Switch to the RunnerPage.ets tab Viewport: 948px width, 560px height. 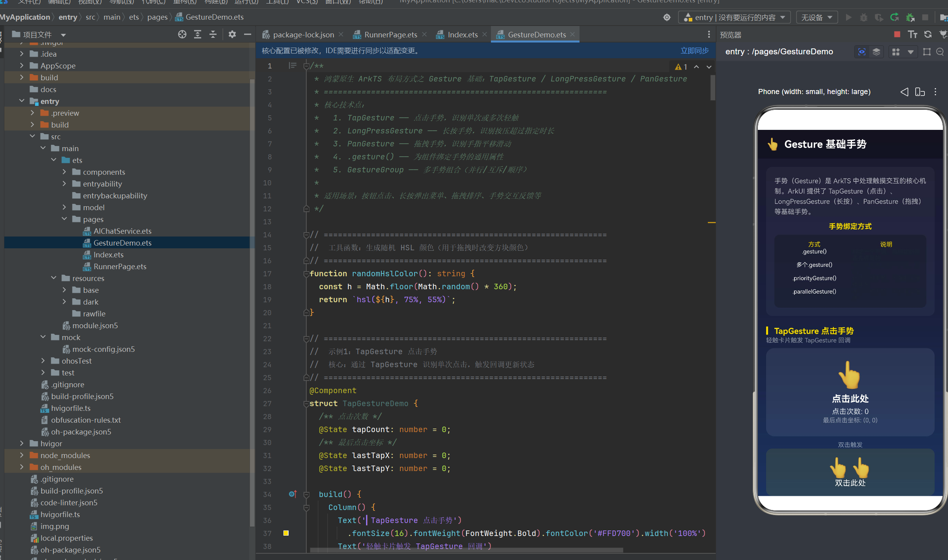[391, 35]
